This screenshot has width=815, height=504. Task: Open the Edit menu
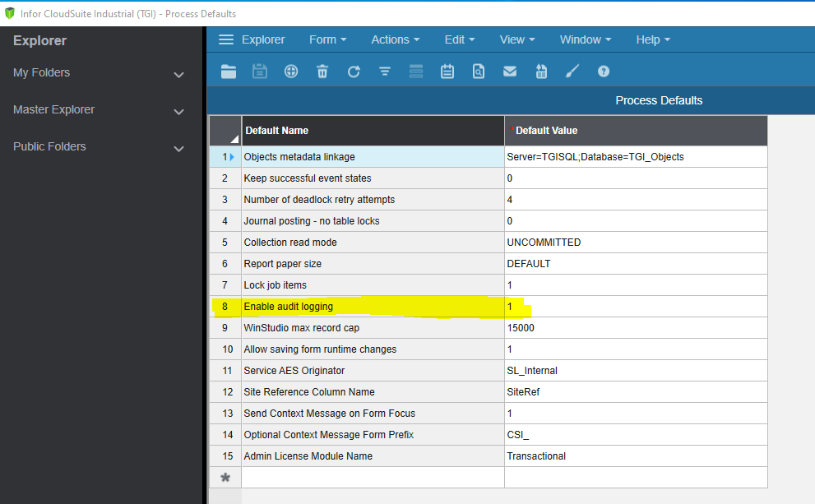coord(460,39)
